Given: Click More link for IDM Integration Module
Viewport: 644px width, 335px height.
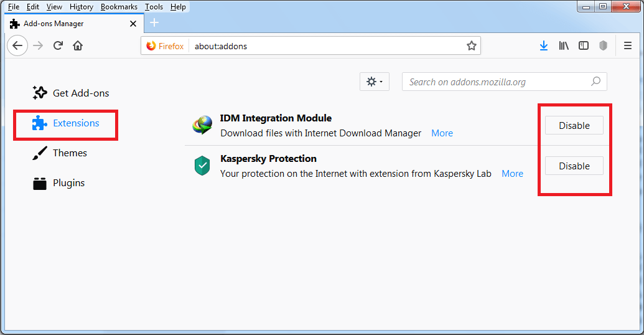Looking at the screenshot, I should (x=442, y=133).
